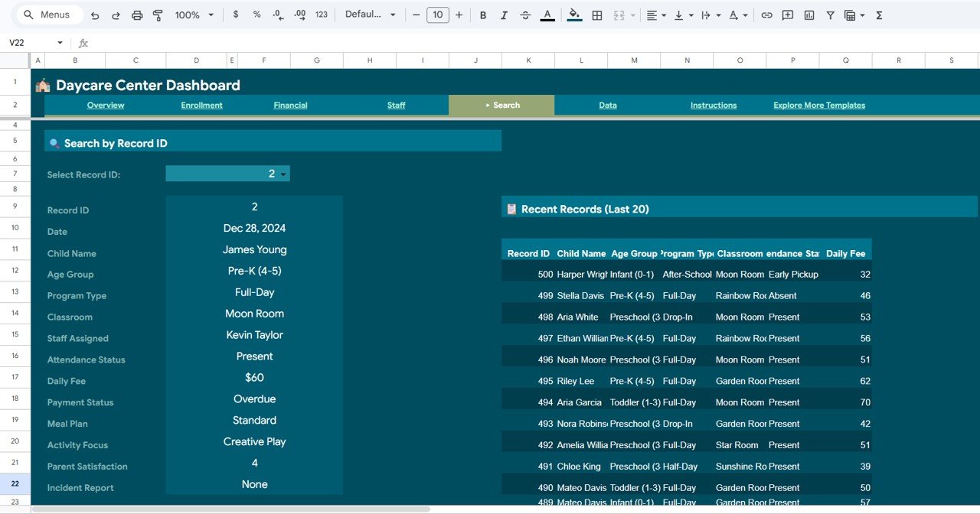Click the print icon
The image size is (980, 514).
click(x=137, y=15)
